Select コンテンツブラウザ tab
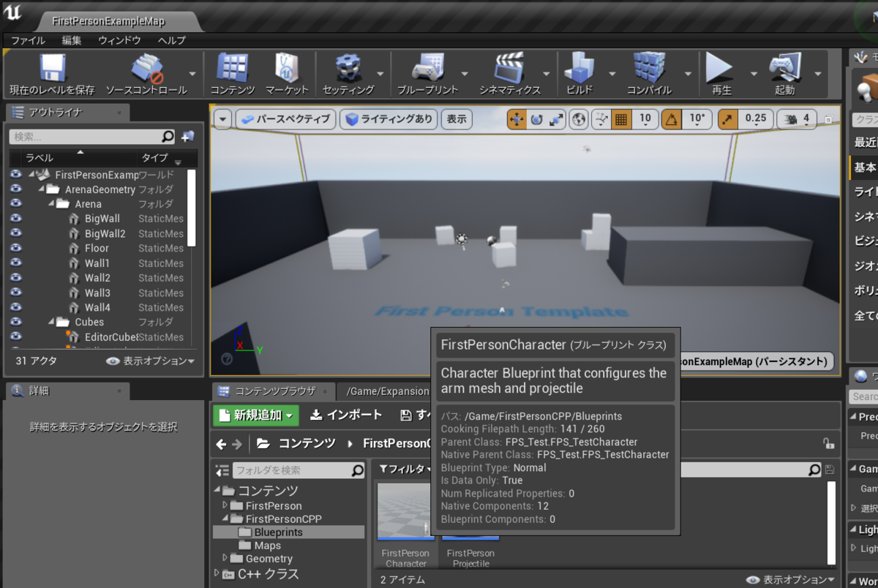Screen dimensions: 878x588 tap(274, 391)
